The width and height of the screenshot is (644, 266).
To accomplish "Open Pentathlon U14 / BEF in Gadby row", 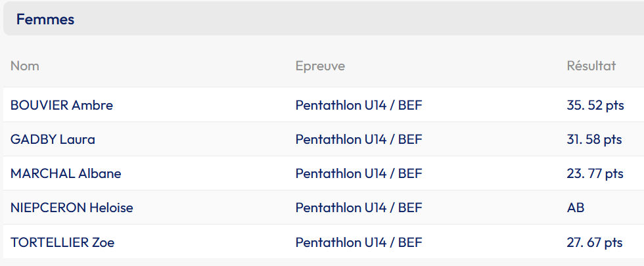I will [359, 139].
